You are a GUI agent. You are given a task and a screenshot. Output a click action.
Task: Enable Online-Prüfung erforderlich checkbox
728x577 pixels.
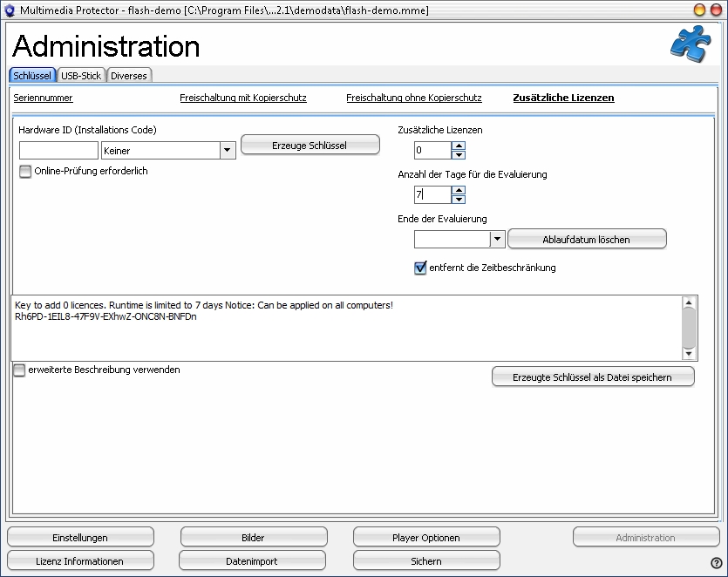(x=25, y=172)
